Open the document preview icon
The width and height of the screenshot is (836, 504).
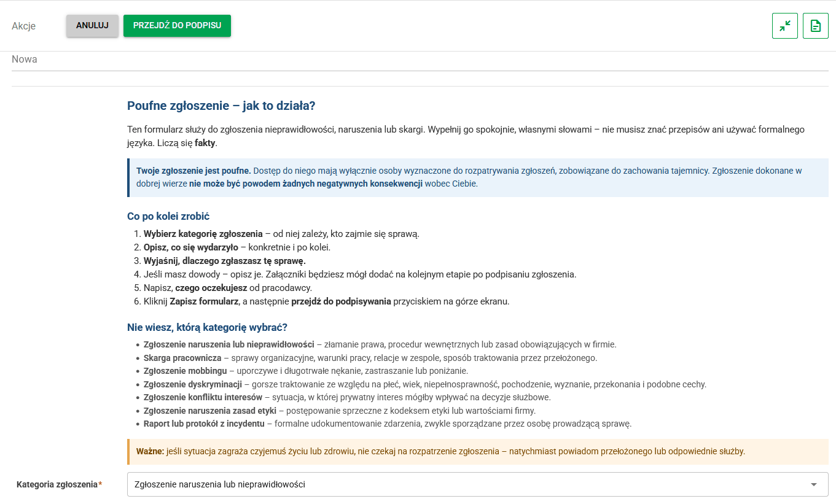coord(815,26)
